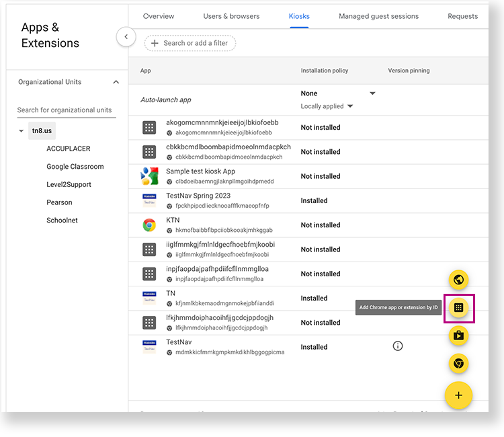Click Search or add a filter button

(190, 43)
